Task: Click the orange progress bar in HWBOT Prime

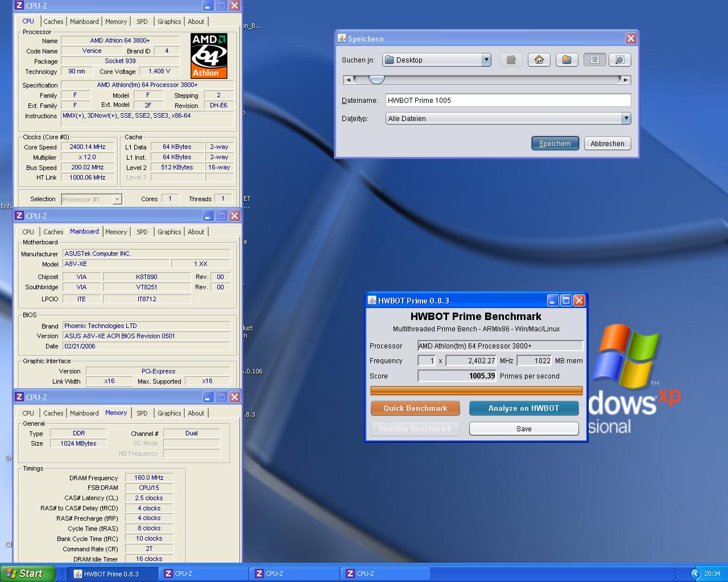Action: click(477, 390)
